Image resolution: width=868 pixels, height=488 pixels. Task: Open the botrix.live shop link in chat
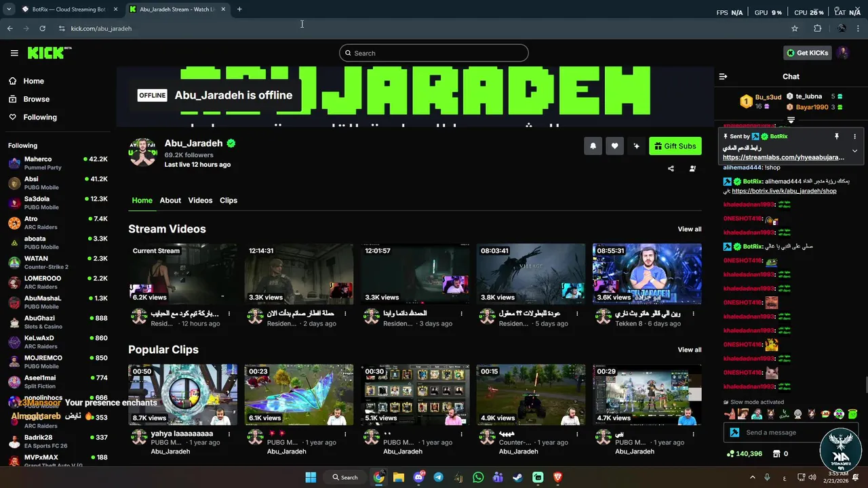coord(784,191)
